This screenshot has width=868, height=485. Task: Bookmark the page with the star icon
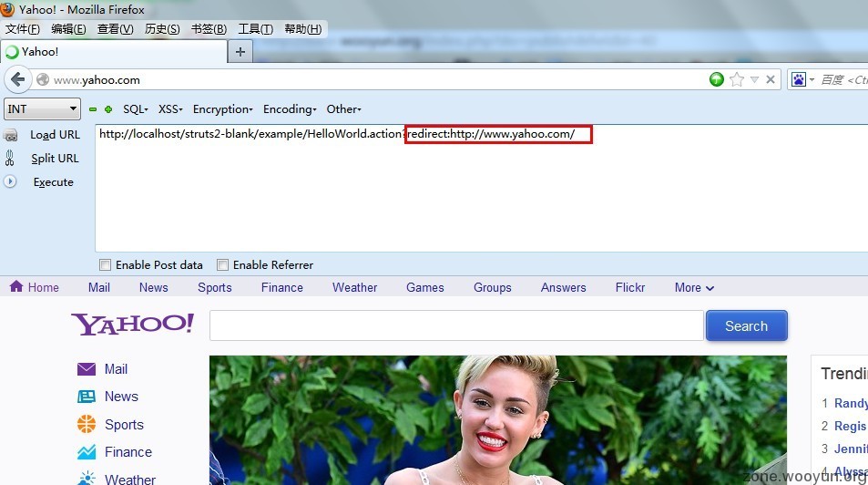pyautogui.click(x=737, y=79)
